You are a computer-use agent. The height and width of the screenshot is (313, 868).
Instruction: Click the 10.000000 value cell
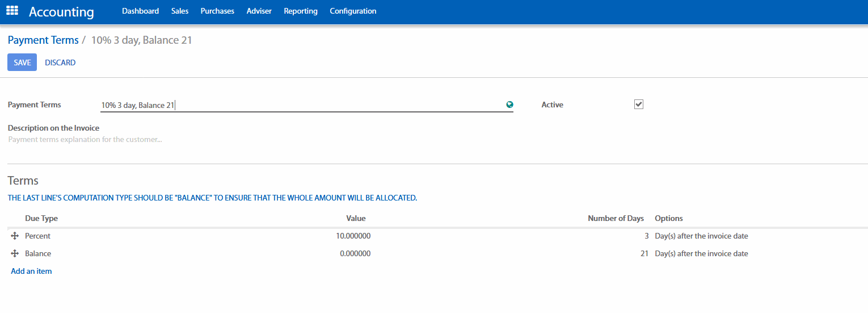353,236
